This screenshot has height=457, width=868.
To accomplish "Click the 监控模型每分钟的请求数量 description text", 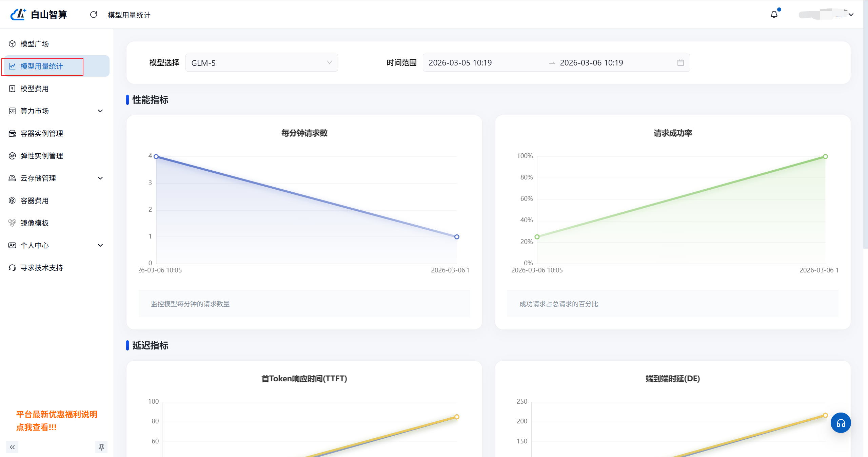I will click(190, 304).
